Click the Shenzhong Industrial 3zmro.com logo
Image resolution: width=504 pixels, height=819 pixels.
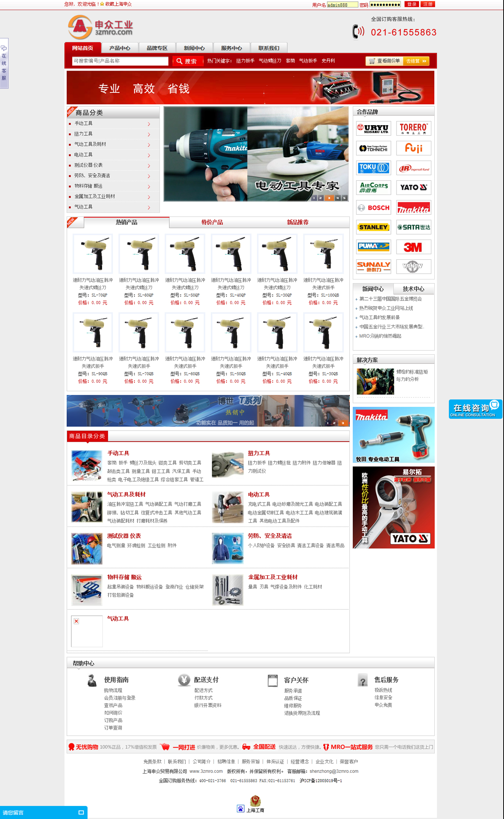[x=100, y=27]
